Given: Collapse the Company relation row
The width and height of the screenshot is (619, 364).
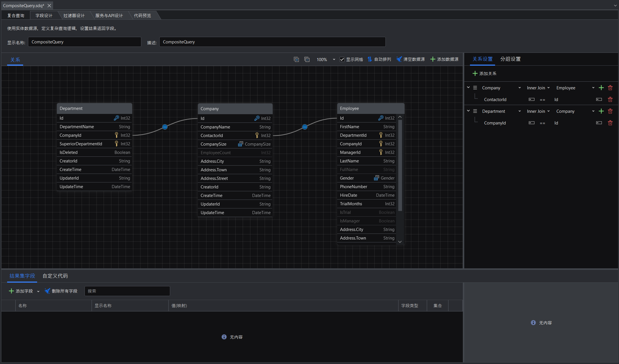Looking at the screenshot, I should (x=468, y=87).
